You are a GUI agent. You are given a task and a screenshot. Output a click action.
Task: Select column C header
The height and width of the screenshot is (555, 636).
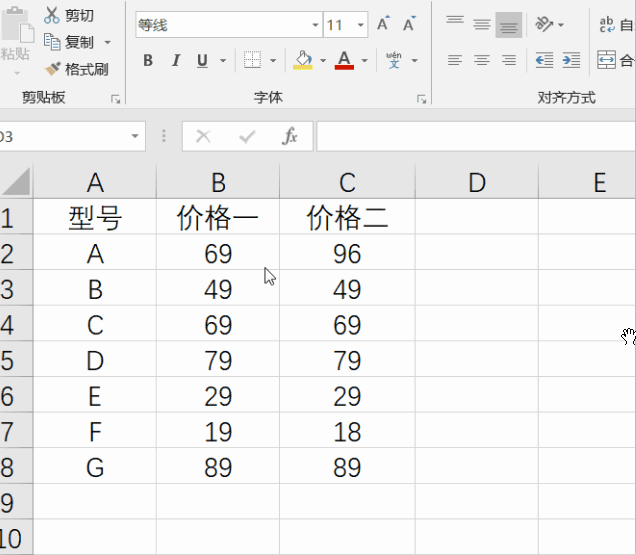point(347,182)
